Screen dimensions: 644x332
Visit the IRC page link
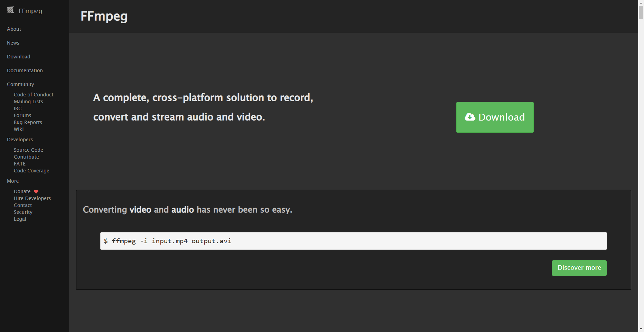click(18, 108)
